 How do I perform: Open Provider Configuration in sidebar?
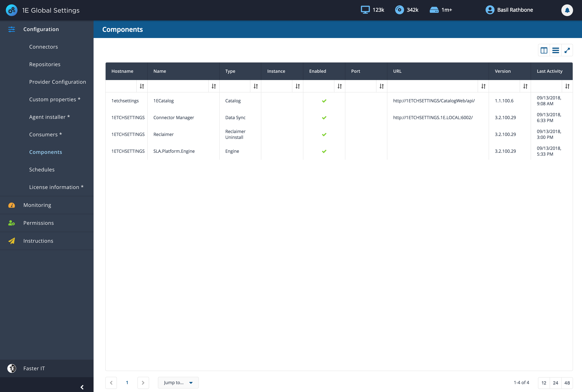point(58,82)
